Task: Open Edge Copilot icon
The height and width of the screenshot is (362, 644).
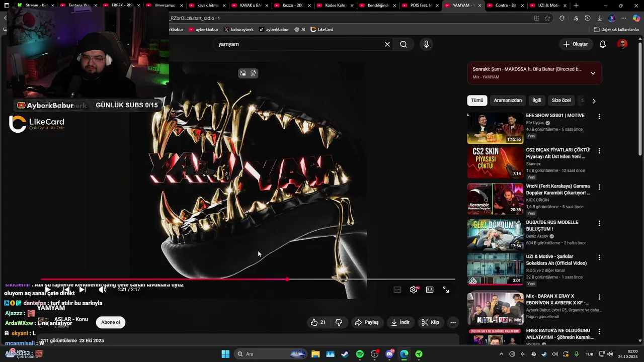Action: (636, 18)
